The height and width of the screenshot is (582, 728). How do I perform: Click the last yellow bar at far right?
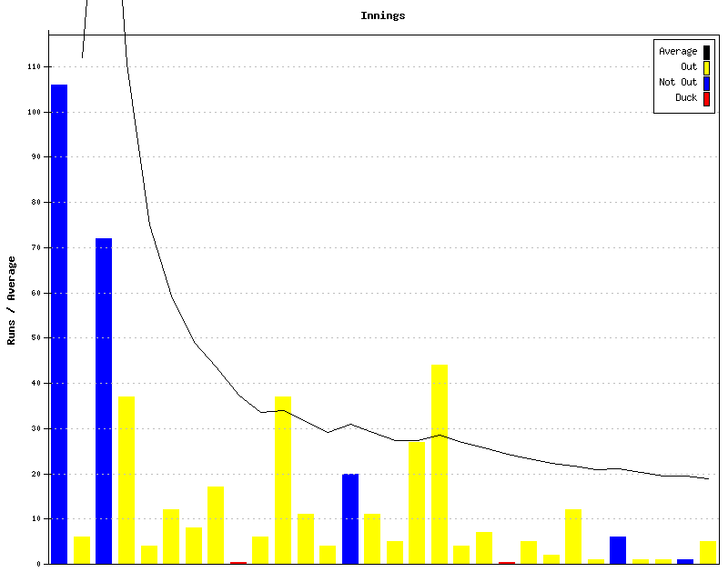tap(708, 552)
